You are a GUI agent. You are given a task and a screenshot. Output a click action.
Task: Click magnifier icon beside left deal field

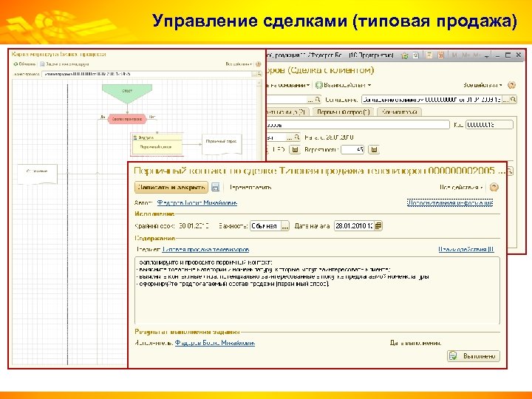(317, 100)
